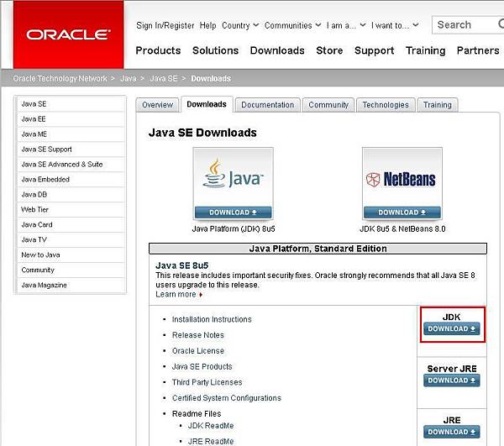Open the Partners menu
The height and width of the screenshot is (446, 504).
click(x=478, y=50)
